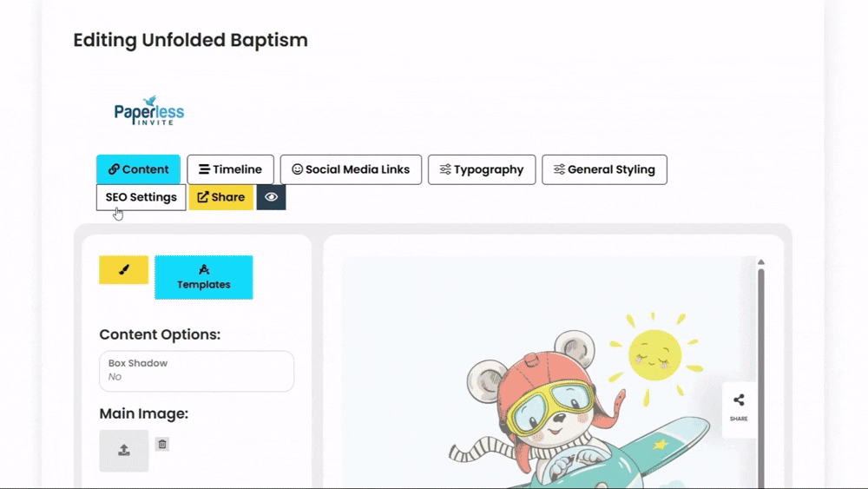Click the yellow Share button

coord(220,197)
